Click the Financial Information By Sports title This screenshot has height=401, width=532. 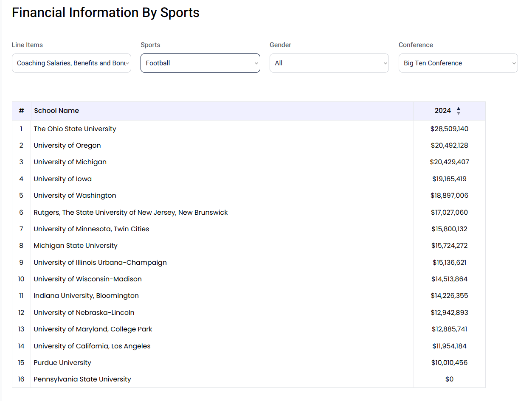coord(105,12)
